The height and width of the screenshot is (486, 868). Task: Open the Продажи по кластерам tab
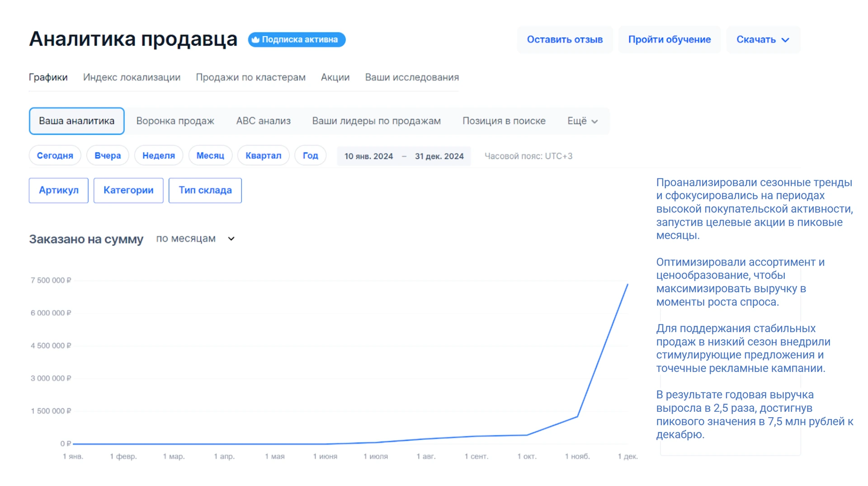point(250,77)
